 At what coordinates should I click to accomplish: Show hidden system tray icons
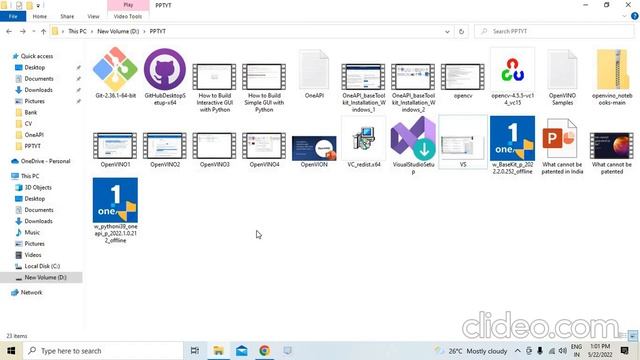point(518,351)
